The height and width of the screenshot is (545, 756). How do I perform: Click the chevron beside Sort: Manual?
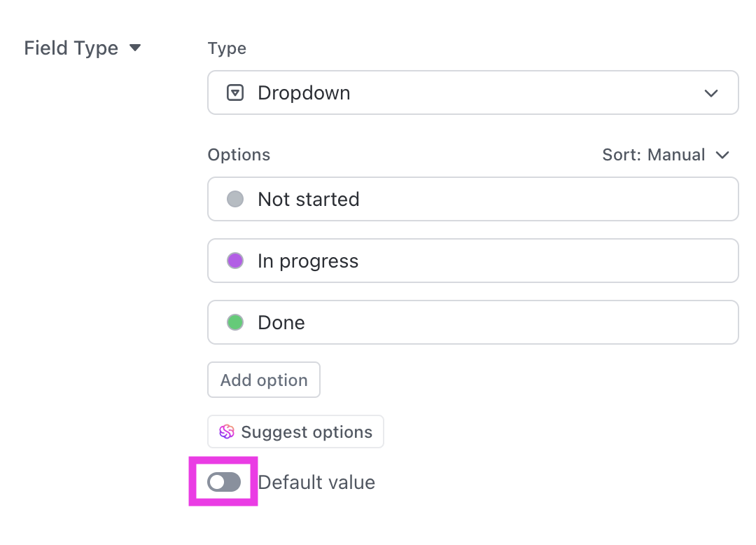(723, 155)
